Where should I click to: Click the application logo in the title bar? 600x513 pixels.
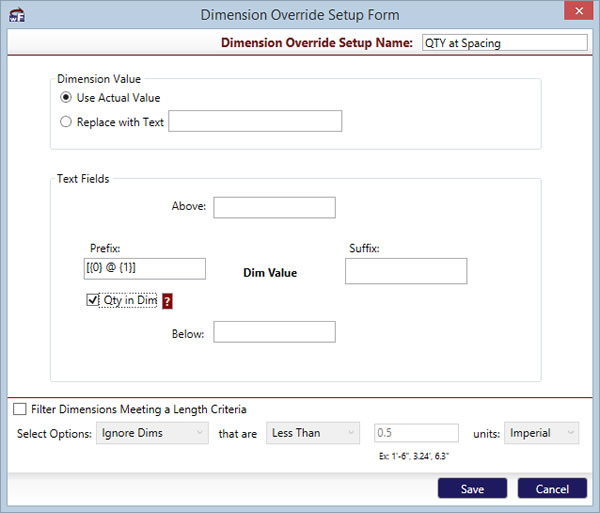click(x=16, y=15)
